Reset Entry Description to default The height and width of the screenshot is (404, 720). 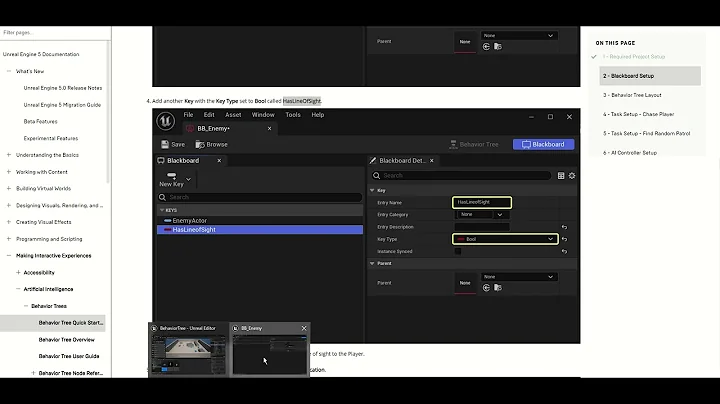[564, 227]
